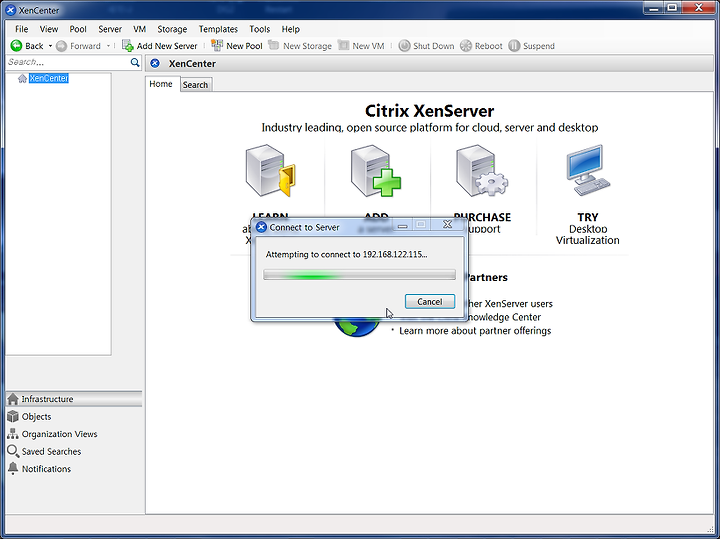Click the XenCenter app icon in title bar
Image resolution: width=720 pixels, height=539 pixels.
pos(11,10)
